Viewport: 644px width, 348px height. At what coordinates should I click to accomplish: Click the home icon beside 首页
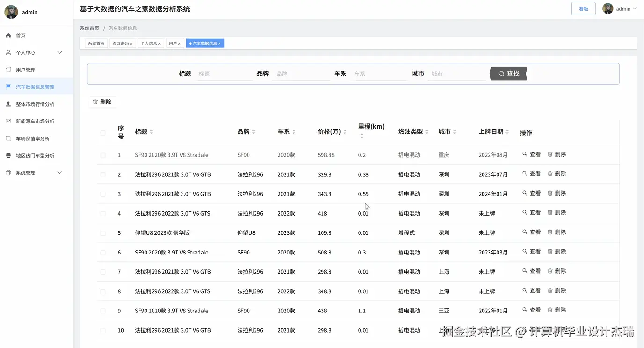click(8, 36)
